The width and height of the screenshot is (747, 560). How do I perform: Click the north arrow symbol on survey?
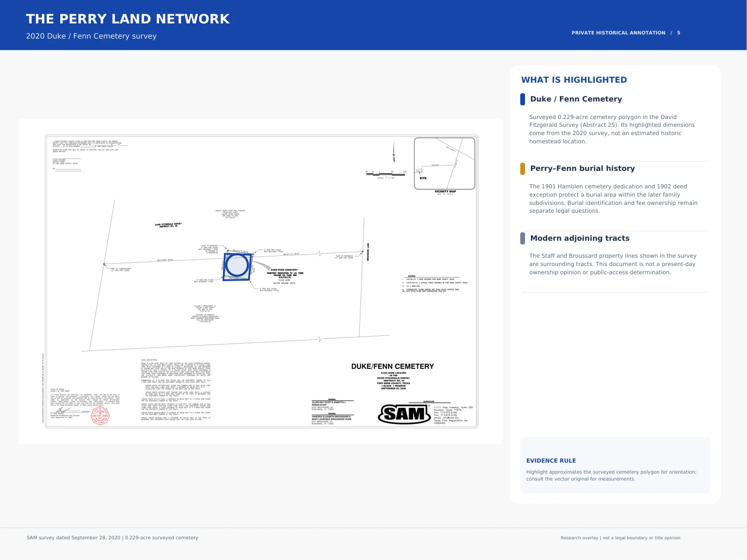(x=393, y=152)
